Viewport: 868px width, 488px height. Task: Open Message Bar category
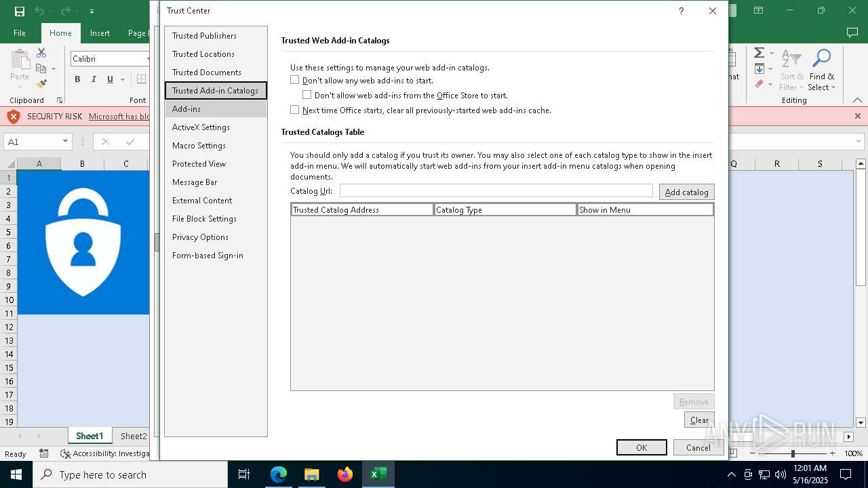(216, 182)
